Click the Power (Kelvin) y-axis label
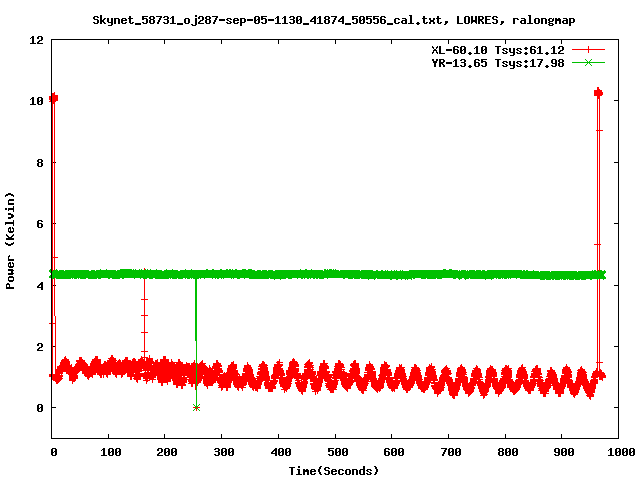 click(10, 241)
